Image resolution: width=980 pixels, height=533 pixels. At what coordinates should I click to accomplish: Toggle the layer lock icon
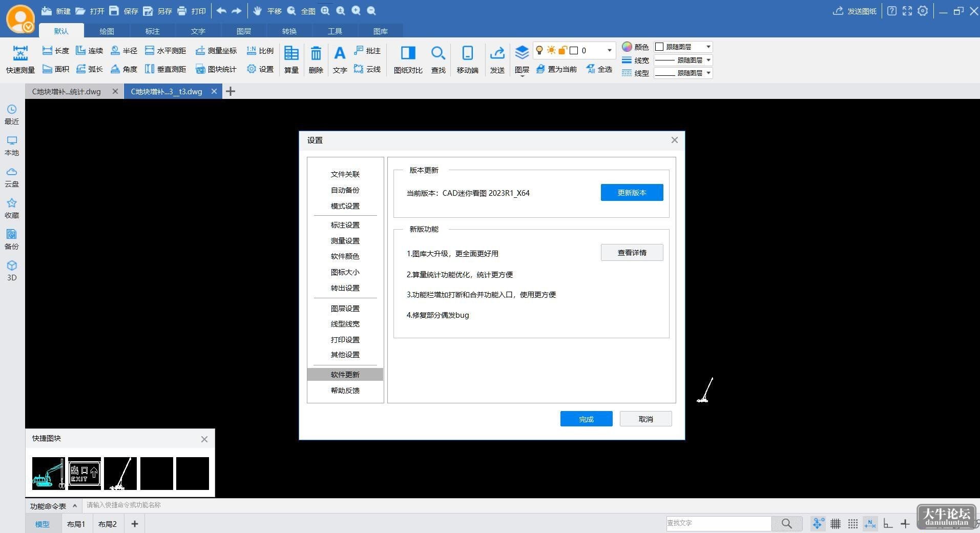pyautogui.click(x=562, y=50)
